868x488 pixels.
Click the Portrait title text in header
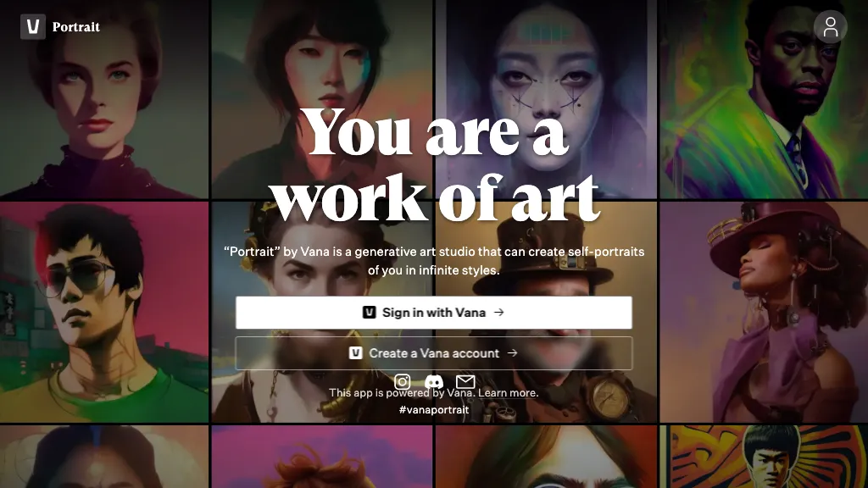[76, 27]
